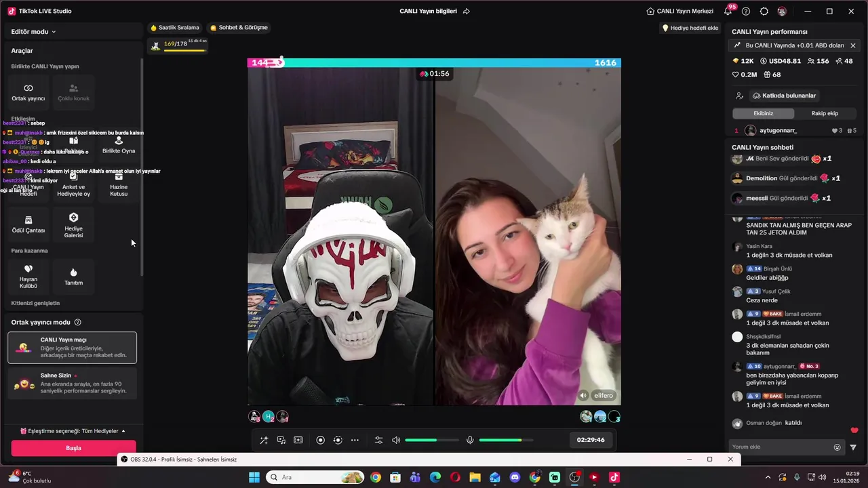Mute the microphone input
Image resolution: width=868 pixels, height=488 pixels.
coord(470,441)
